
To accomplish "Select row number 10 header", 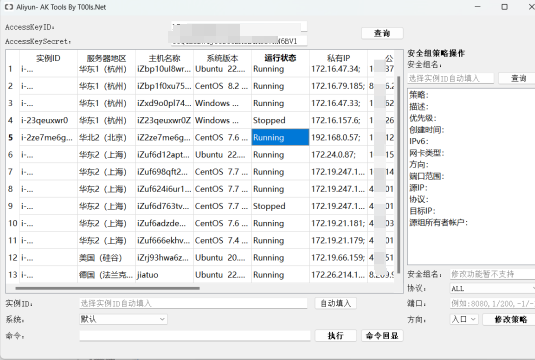I will [x=13, y=223].
